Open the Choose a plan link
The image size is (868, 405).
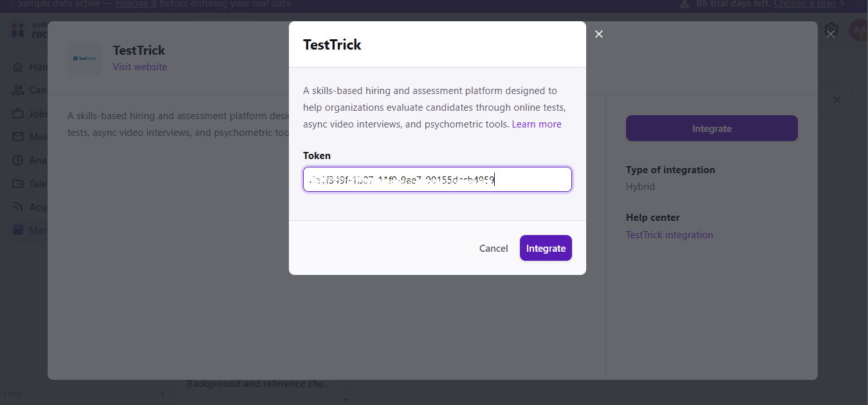click(804, 4)
